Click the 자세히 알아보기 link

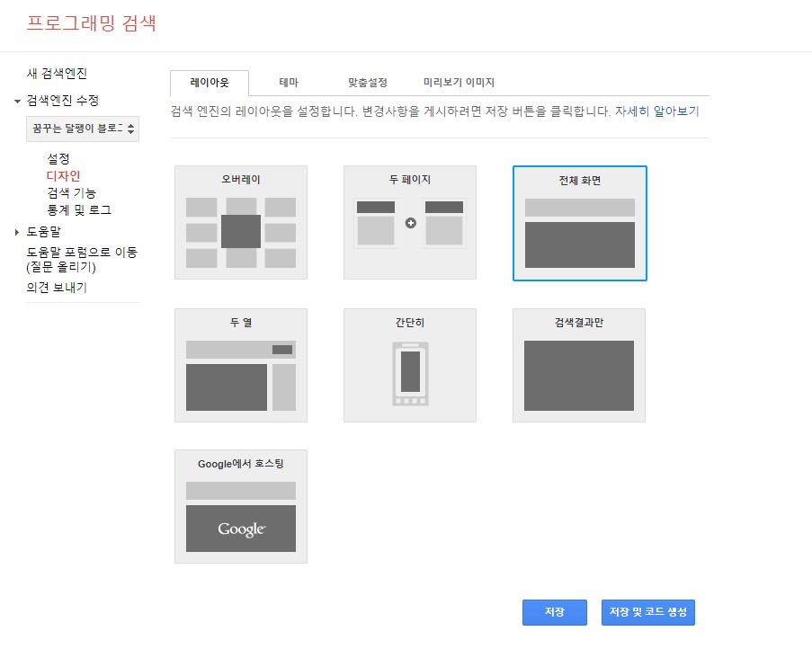coord(656,111)
